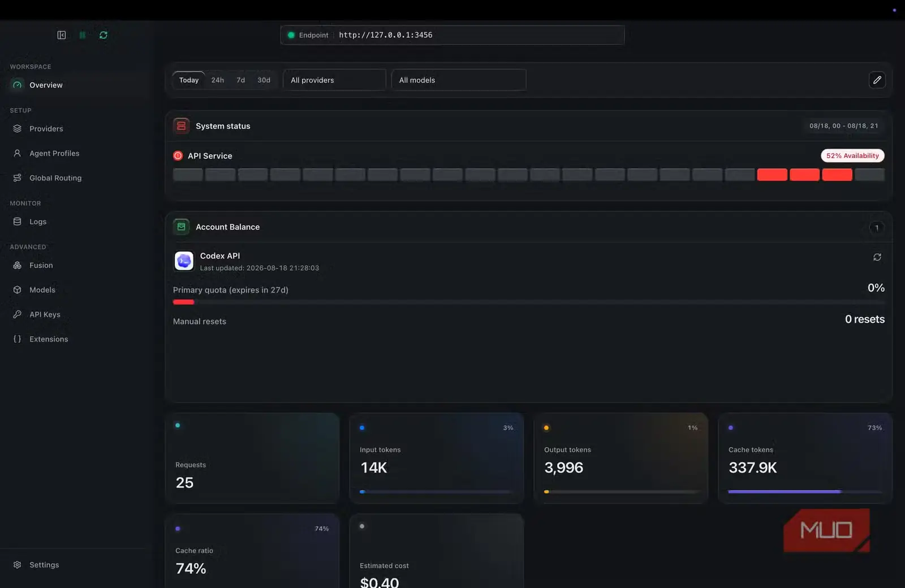The image size is (905, 588).
Task: Click the Account Balance wallet icon
Action: (182, 227)
